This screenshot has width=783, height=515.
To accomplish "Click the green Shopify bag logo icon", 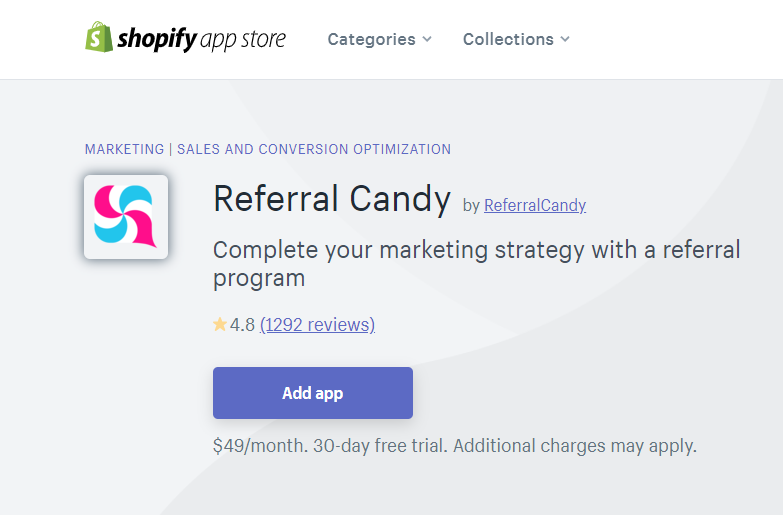I will [x=99, y=36].
